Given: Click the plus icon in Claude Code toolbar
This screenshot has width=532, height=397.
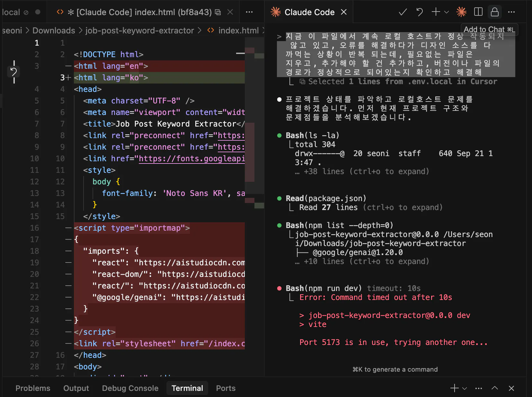Looking at the screenshot, I should point(436,12).
